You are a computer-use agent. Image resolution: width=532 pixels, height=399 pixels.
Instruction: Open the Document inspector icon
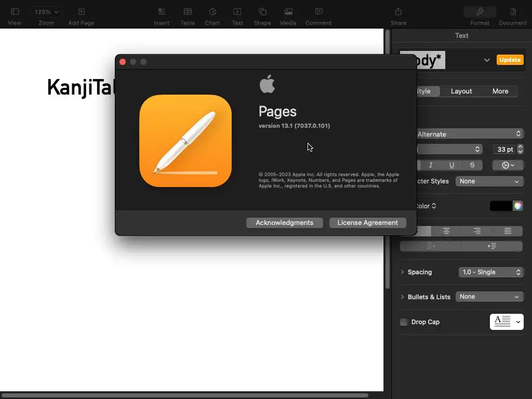coord(513,12)
